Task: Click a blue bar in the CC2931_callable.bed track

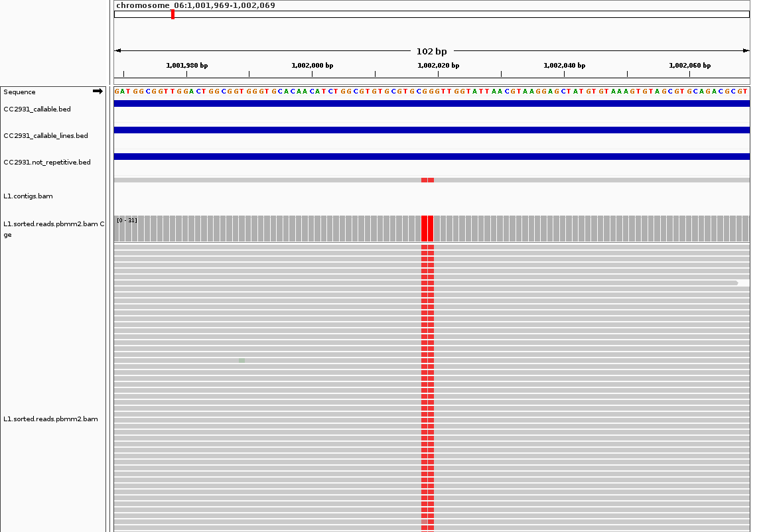Action: (431, 104)
